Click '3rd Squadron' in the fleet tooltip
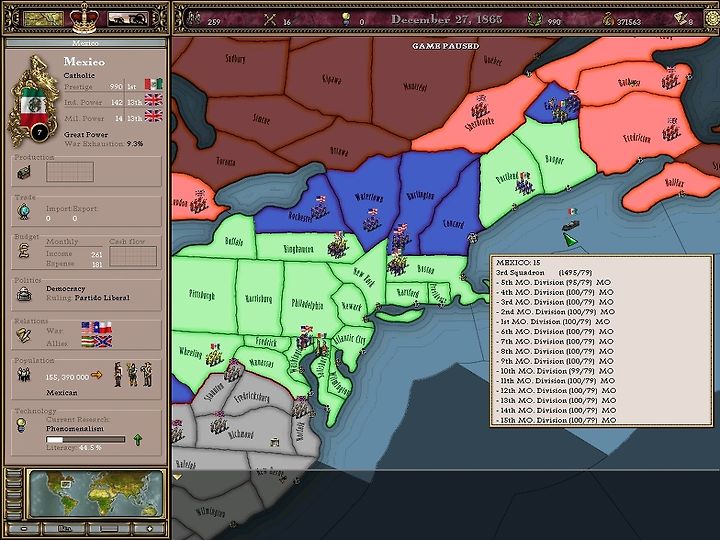Screen dimensions: 720x540 520,272
